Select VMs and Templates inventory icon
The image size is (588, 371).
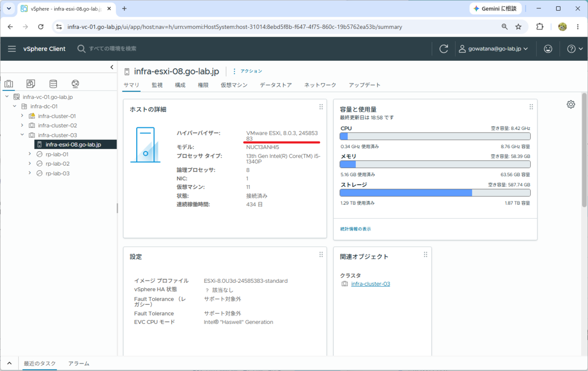pyautogui.click(x=31, y=84)
